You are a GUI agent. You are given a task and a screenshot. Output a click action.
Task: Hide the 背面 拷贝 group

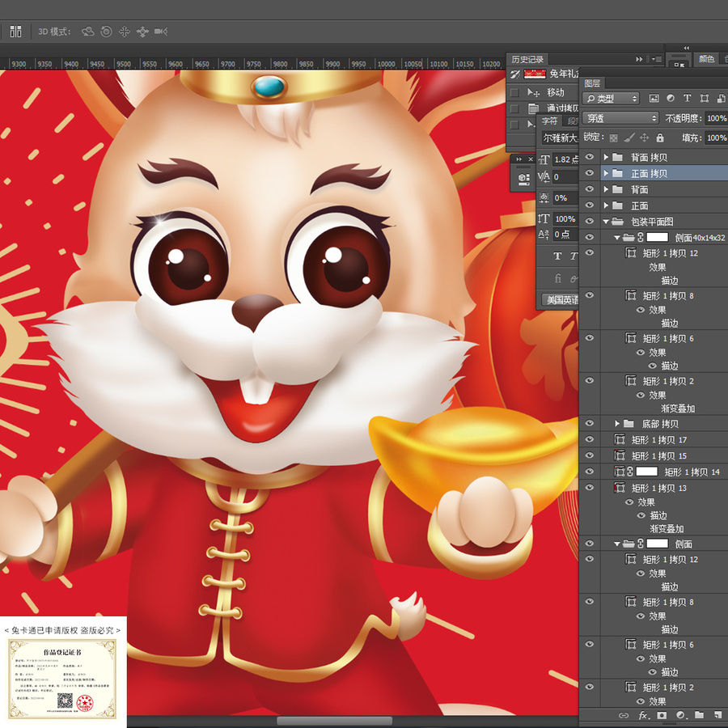point(590,157)
